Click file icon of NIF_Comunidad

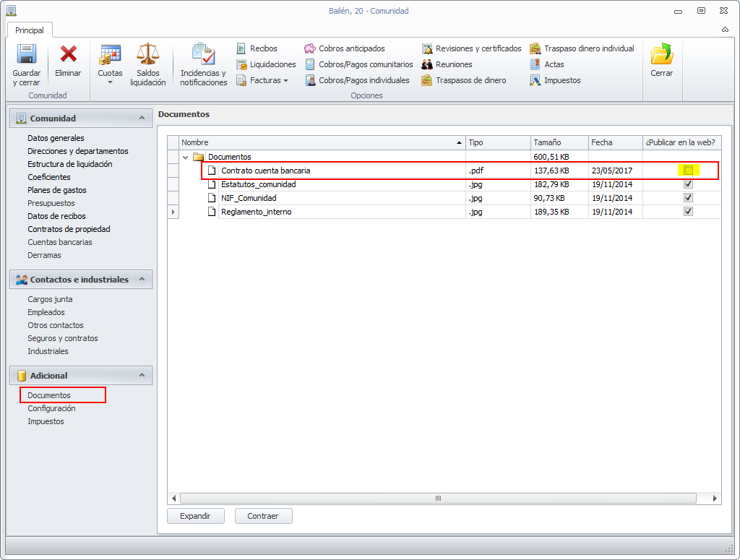[x=212, y=198]
